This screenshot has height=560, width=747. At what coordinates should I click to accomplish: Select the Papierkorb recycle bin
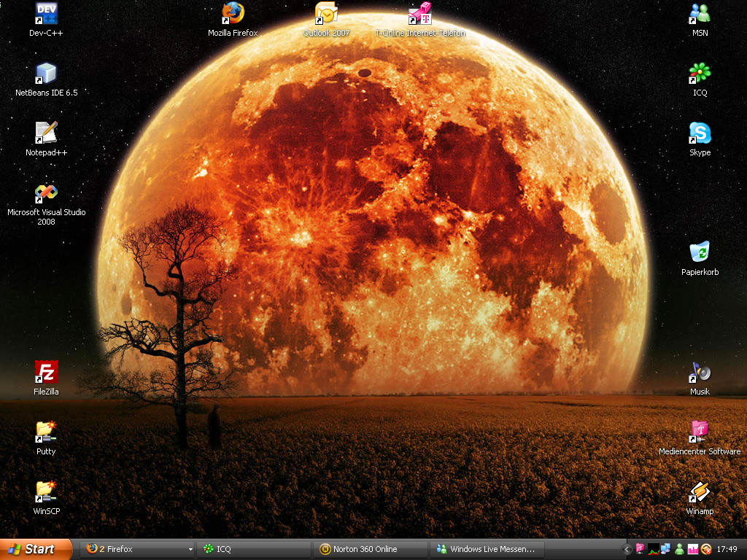700,253
